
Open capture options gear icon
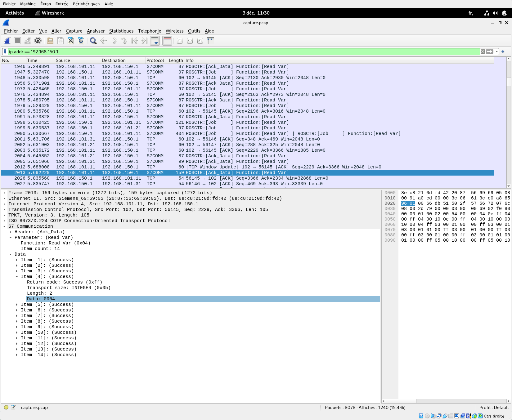point(38,41)
